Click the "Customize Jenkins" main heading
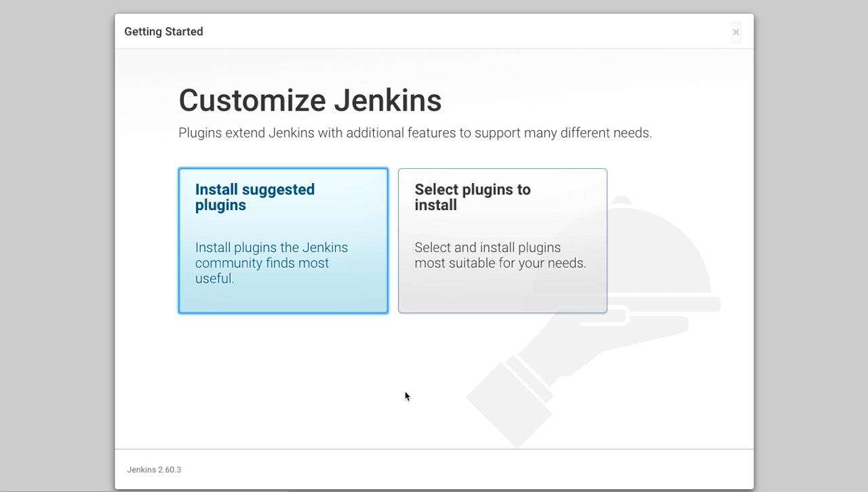This screenshot has width=868, height=492. pyautogui.click(x=310, y=100)
